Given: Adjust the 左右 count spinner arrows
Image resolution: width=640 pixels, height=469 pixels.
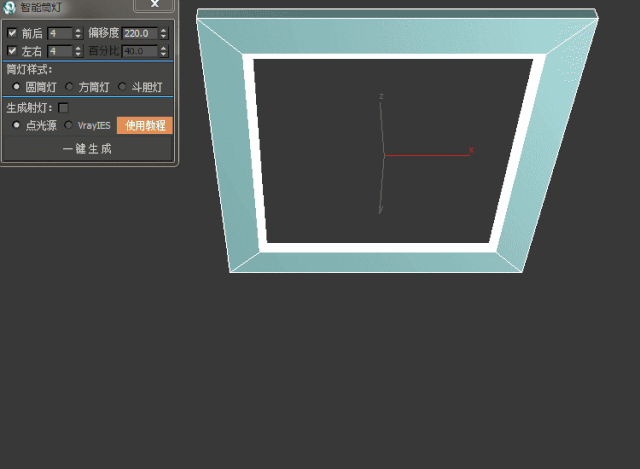Looking at the screenshot, I should [x=78, y=51].
